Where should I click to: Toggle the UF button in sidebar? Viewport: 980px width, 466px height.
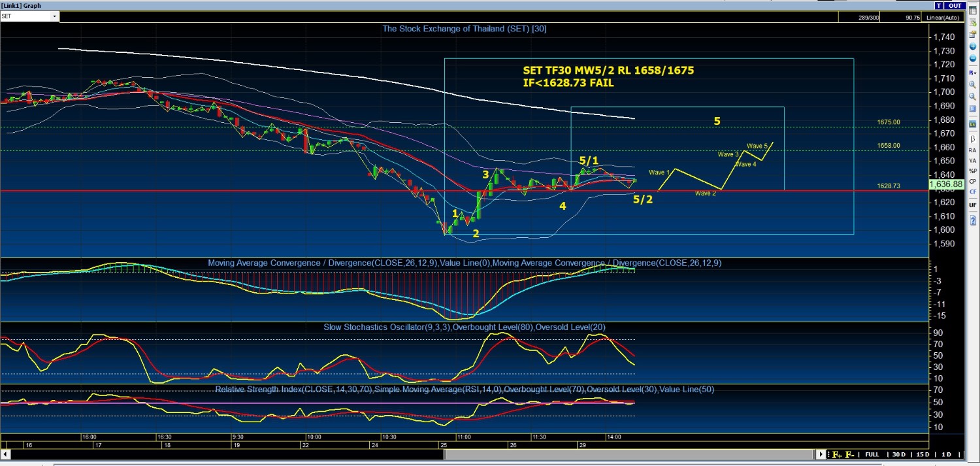[973, 205]
